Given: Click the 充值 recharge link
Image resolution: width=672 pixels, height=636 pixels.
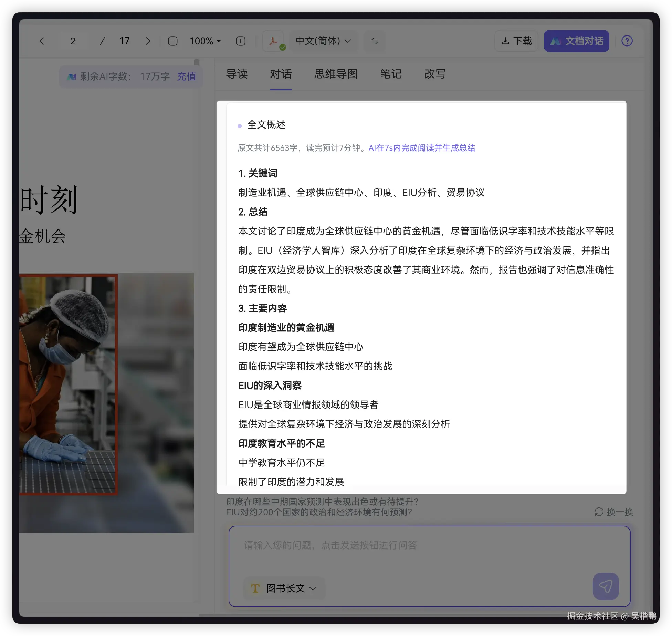Looking at the screenshot, I should 186,76.
